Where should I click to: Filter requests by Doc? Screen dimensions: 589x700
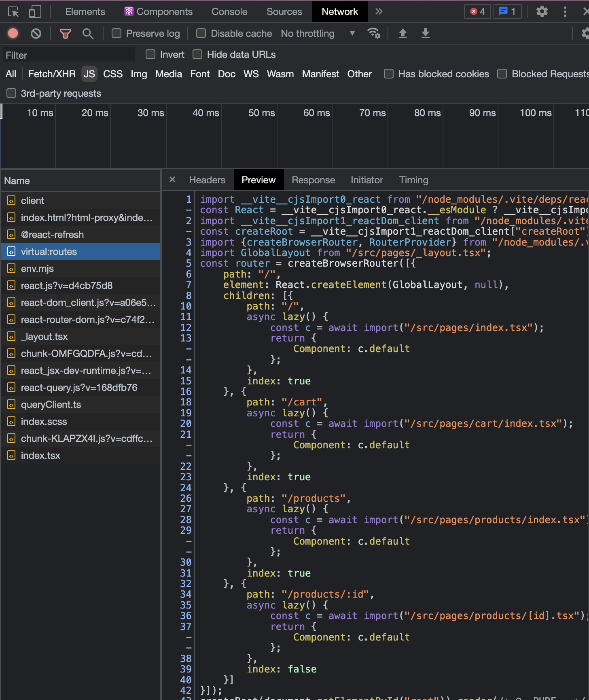coord(227,74)
